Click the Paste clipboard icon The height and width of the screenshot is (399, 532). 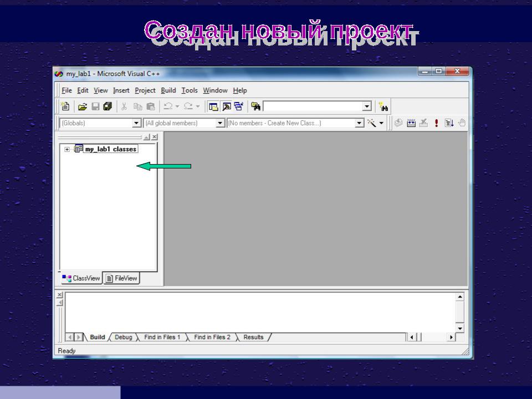(x=151, y=106)
